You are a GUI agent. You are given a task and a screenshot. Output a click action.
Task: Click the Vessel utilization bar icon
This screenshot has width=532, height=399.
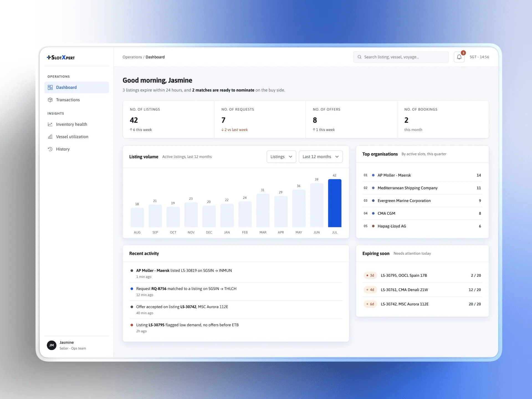50,137
